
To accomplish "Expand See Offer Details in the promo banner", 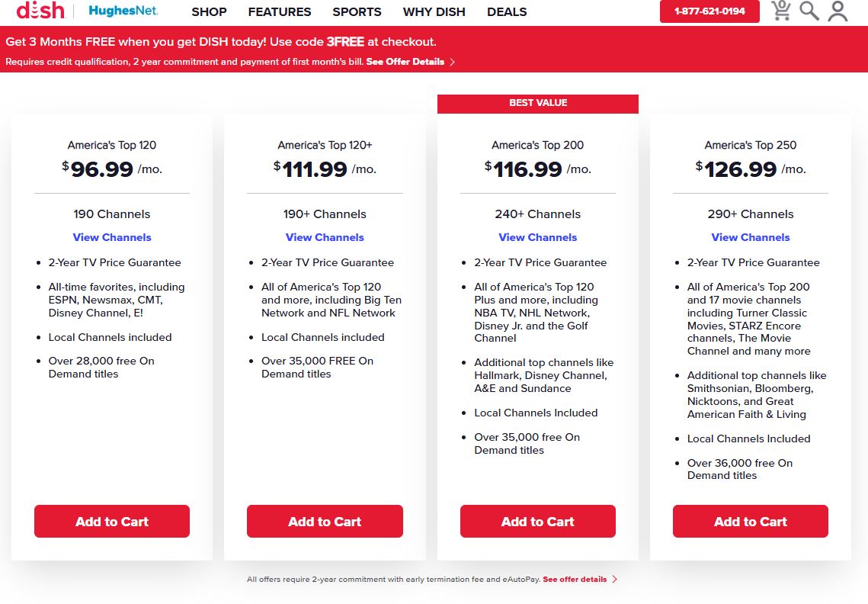I will 405,62.
